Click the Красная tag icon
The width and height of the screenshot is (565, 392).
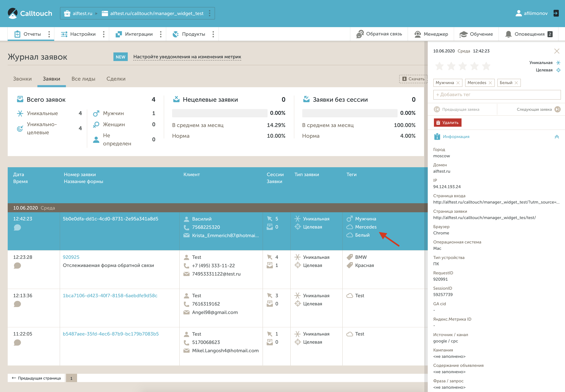click(x=349, y=265)
